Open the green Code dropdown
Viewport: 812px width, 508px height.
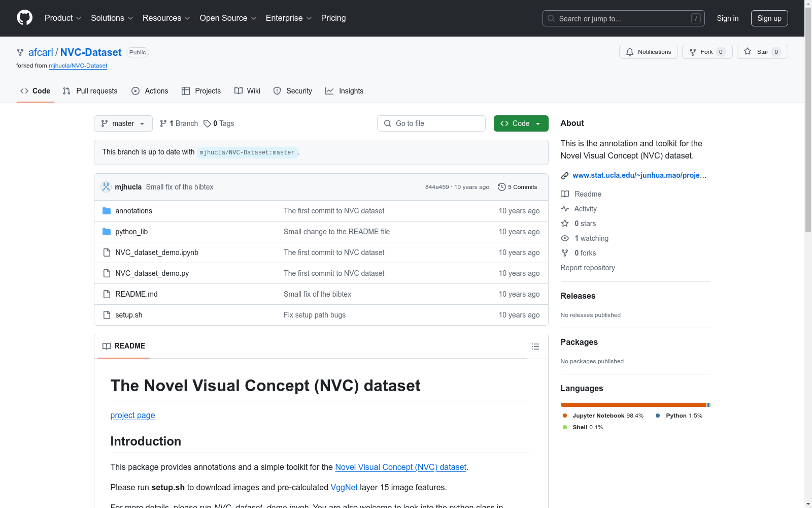(521, 123)
